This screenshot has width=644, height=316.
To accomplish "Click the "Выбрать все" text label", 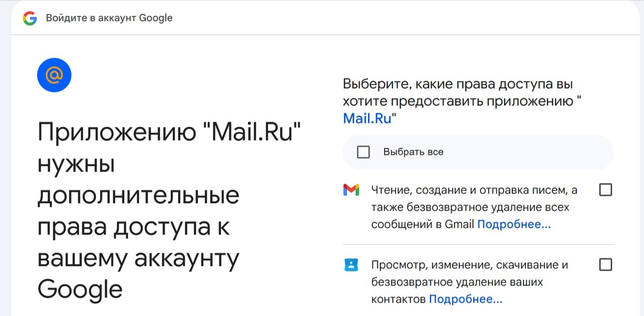I will pos(413,152).
